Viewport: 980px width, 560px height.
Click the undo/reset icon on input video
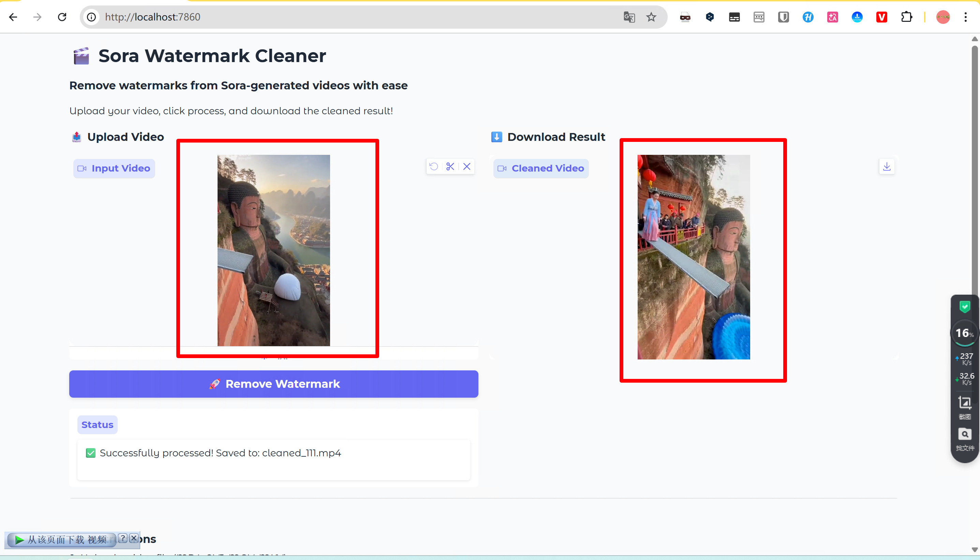pyautogui.click(x=434, y=166)
